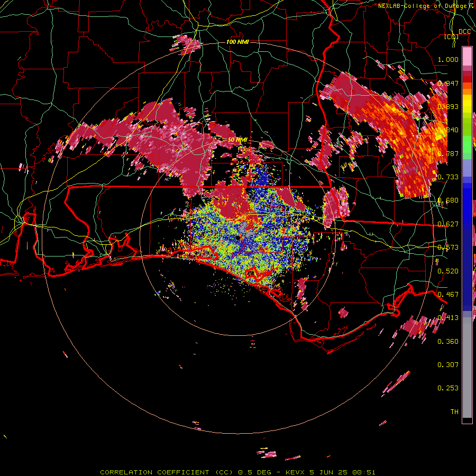Click the 0.893 color scale label

[448, 106]
